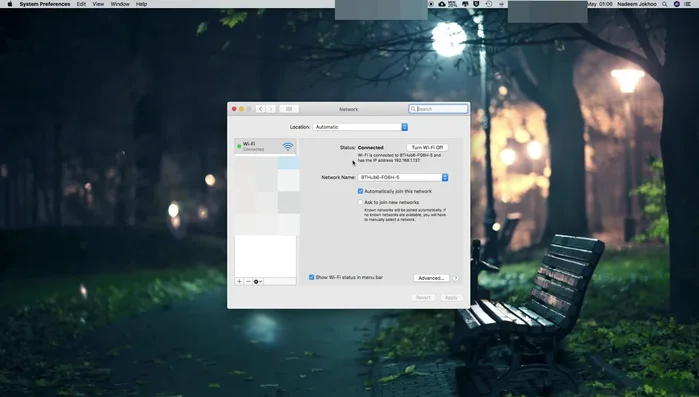This screenshot has height=397, width=699.
Task: Click the yellow minimize button of Network window
Action: tap(241, 109)
